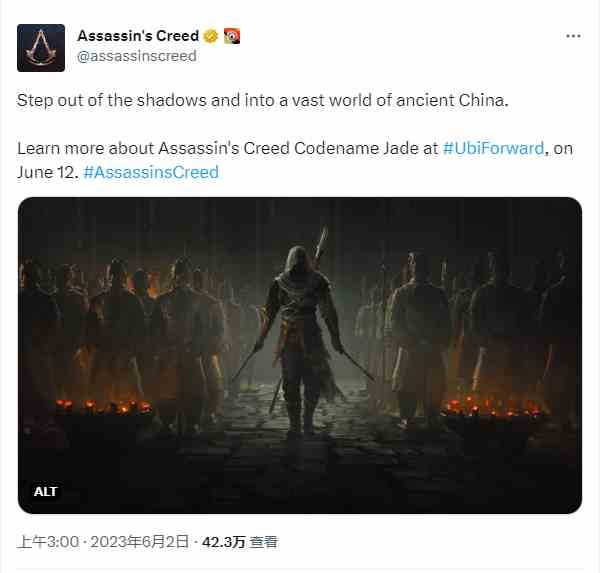Click the Assassin's Creed display name
Image resolution: width=600 pixels, height=573 pixels.
click(138, 36)
